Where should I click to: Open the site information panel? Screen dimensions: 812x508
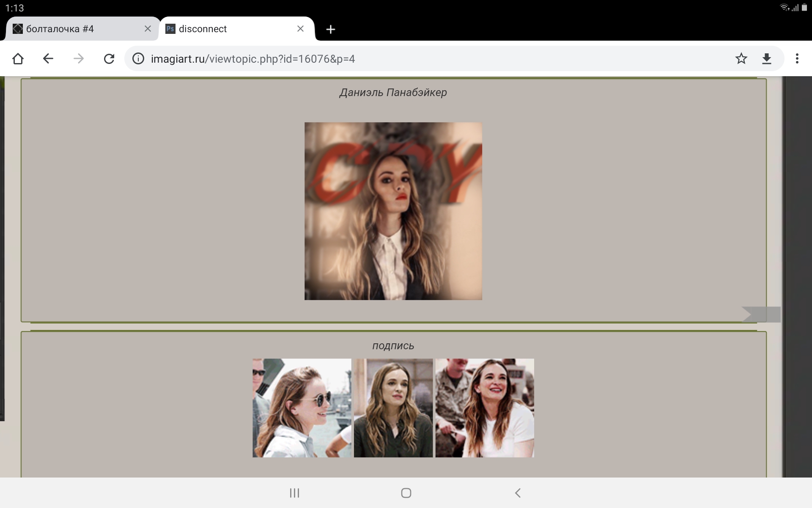click(x=138, y=58)
